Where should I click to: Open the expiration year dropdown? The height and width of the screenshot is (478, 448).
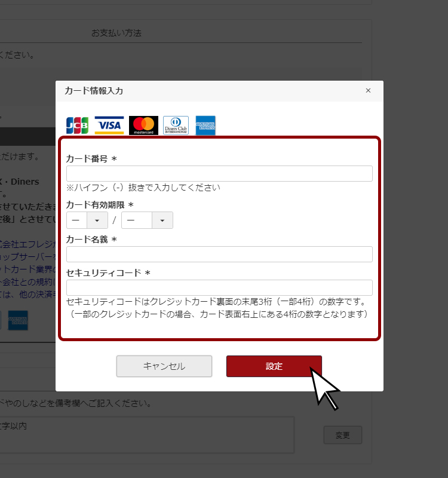[x=147, y=220]
